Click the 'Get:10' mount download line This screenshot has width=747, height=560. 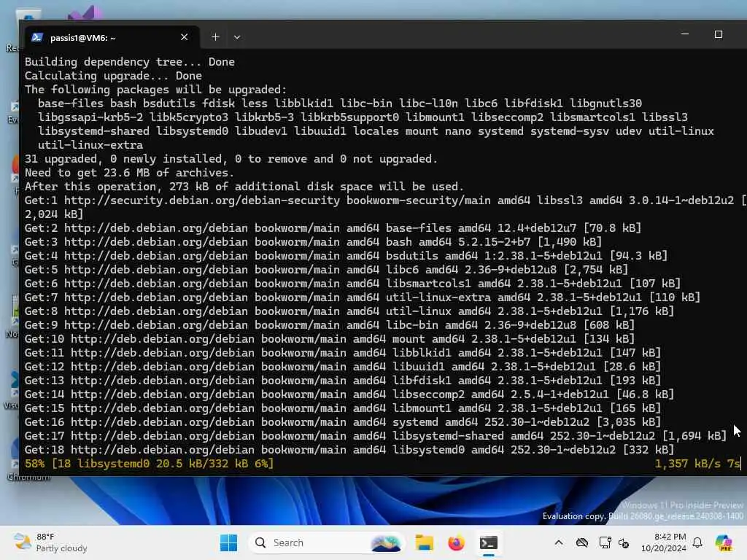(330, 338)
